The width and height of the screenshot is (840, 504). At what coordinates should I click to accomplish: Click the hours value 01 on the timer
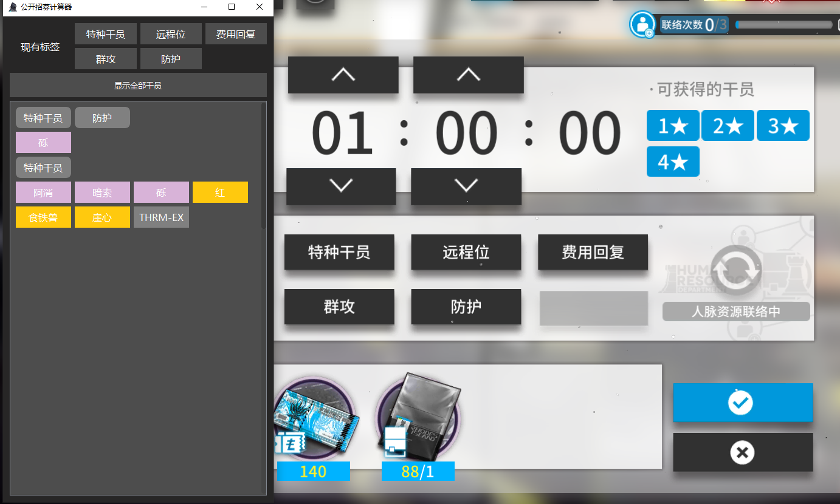point(342,134)
